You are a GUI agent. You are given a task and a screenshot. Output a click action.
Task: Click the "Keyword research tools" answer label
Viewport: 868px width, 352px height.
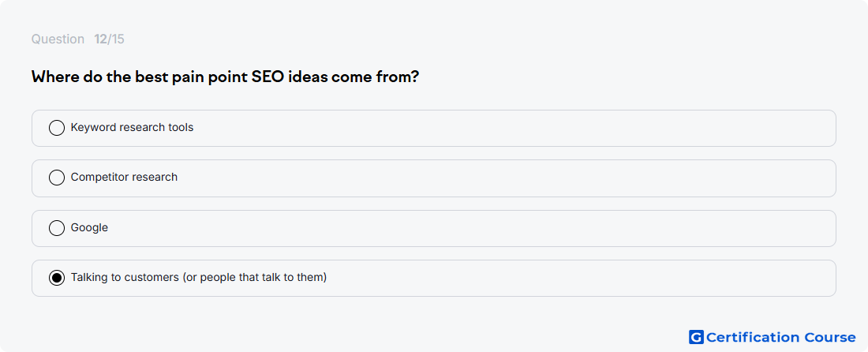[132, 127]
